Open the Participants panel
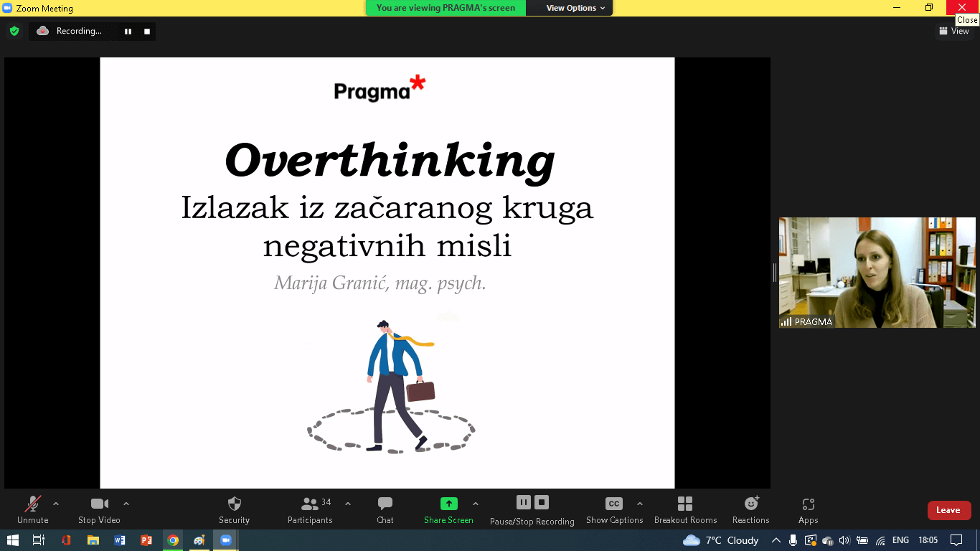The height and width of the screenshot is (551, 980). 311,510
